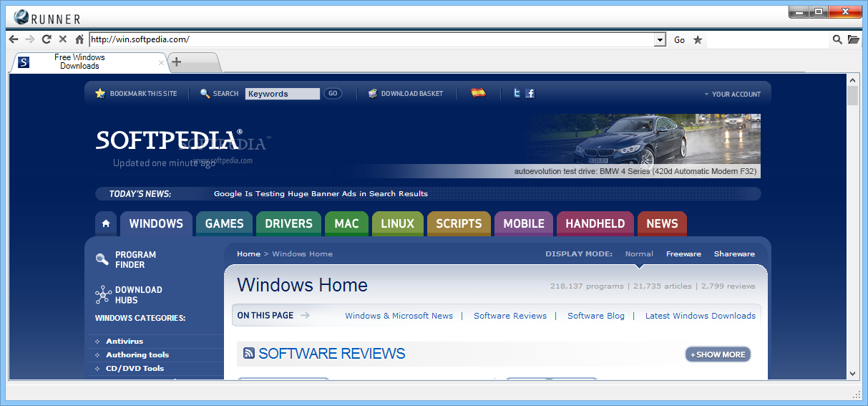The height and width of the screenshot is (406, 868).
Task: Open Latest Windows Downloads link
Action: (x=701, y=316)
